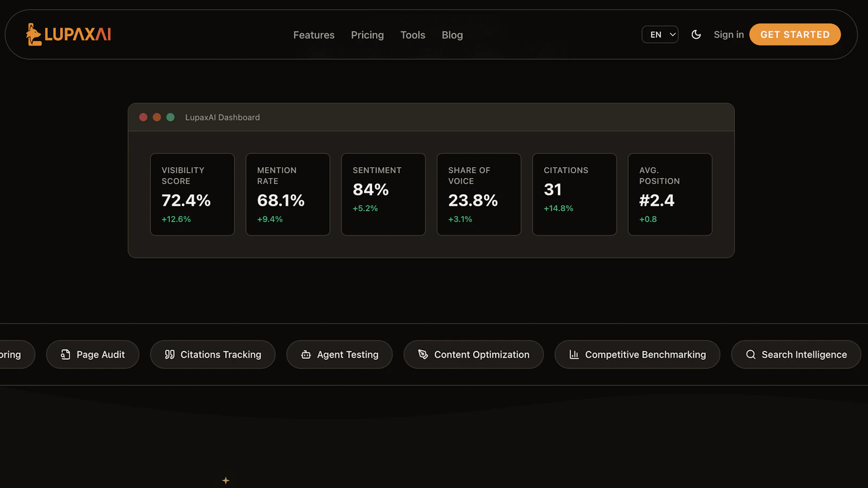
Task: Click the Sentiment 84% value
Action: pos(371,189)
